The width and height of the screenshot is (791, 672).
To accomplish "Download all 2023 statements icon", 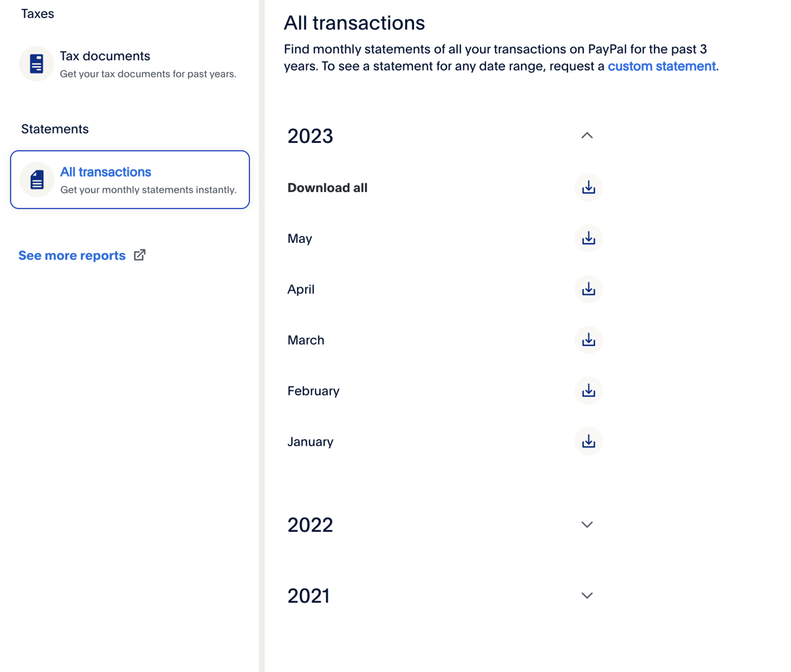I will pos(588,188).
